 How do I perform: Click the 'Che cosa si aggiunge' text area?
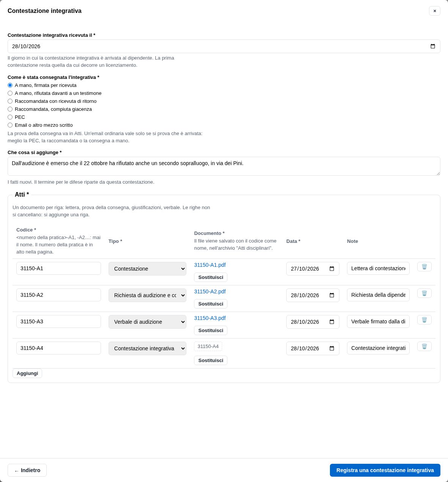point(224,166)
